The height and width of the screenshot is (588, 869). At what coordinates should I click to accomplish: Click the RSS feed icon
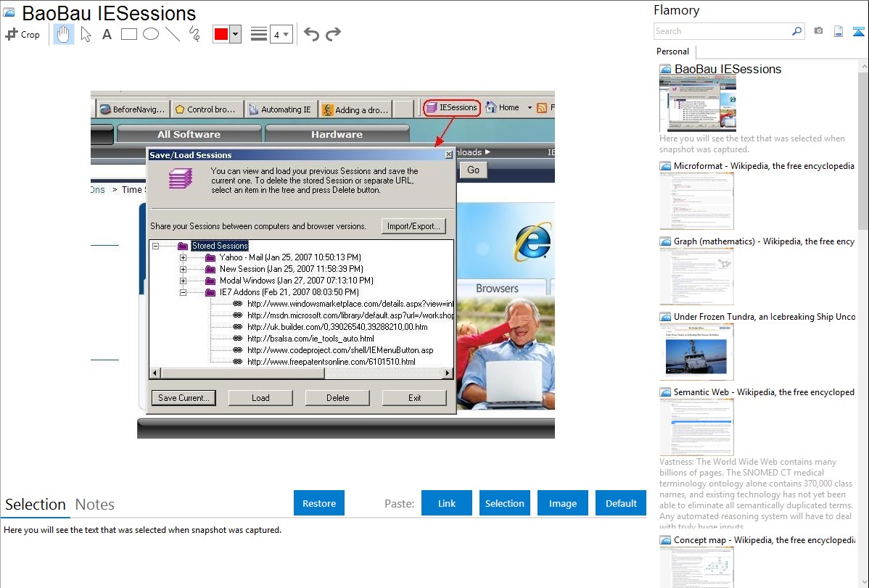click(542, 107)
